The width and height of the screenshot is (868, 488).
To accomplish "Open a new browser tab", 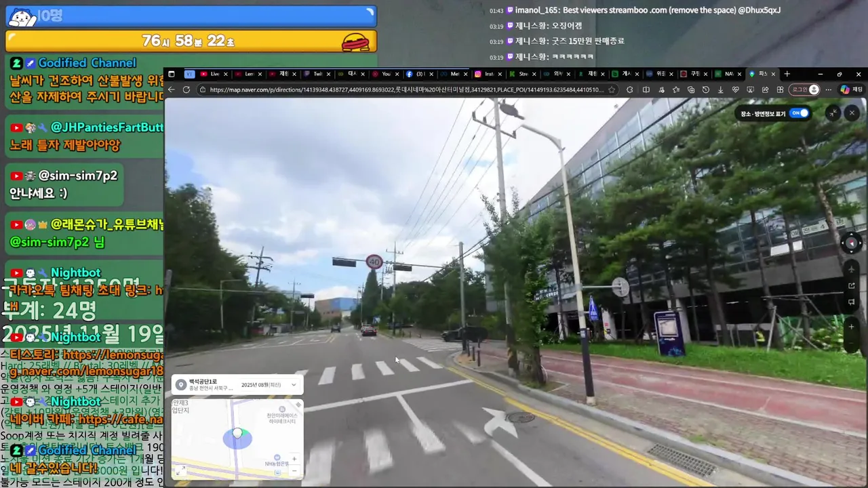I will coord(787,74).
